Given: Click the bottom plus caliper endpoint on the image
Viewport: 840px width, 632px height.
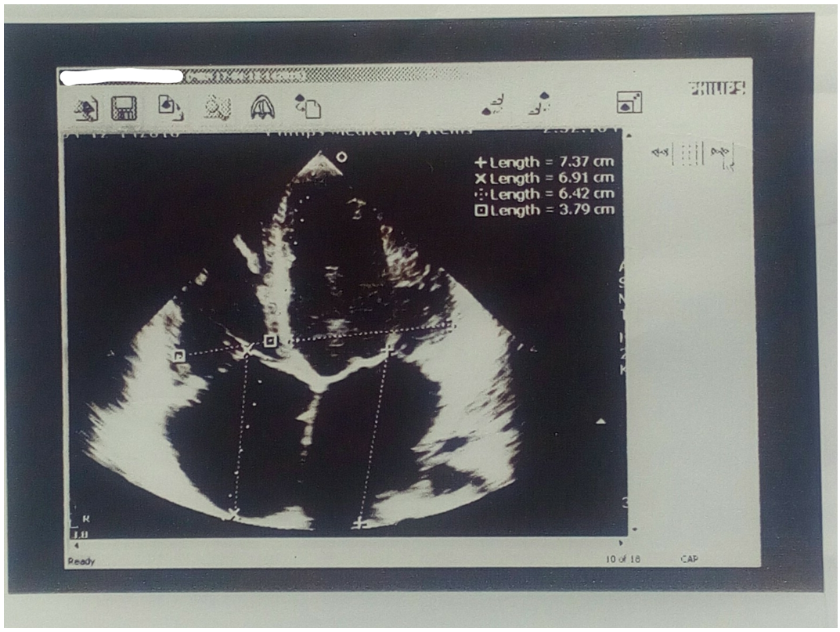Looking at the screenshot, I should coord(359,522).
